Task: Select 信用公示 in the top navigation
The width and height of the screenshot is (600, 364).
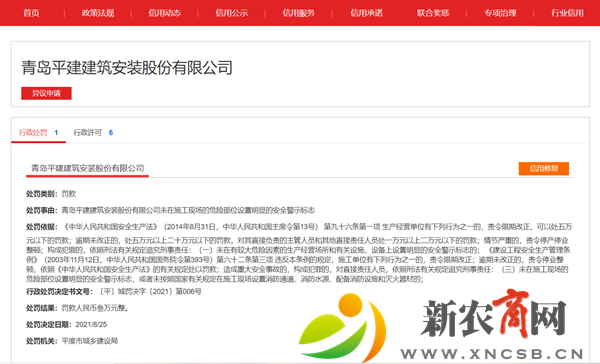Action: click(x=232, y=13)
